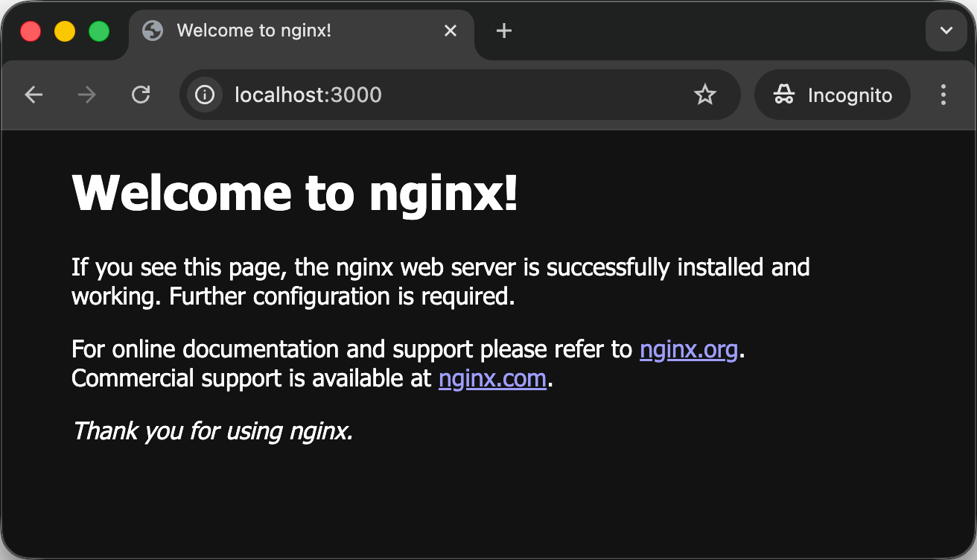Click the globe favicon on the browser tab
Viewport: 977px width, 560px height.
(153, 31)
